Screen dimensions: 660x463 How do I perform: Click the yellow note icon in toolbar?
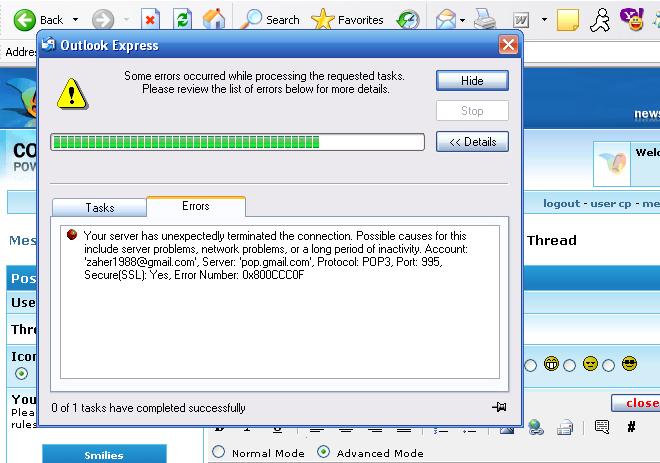coord(567,20)
